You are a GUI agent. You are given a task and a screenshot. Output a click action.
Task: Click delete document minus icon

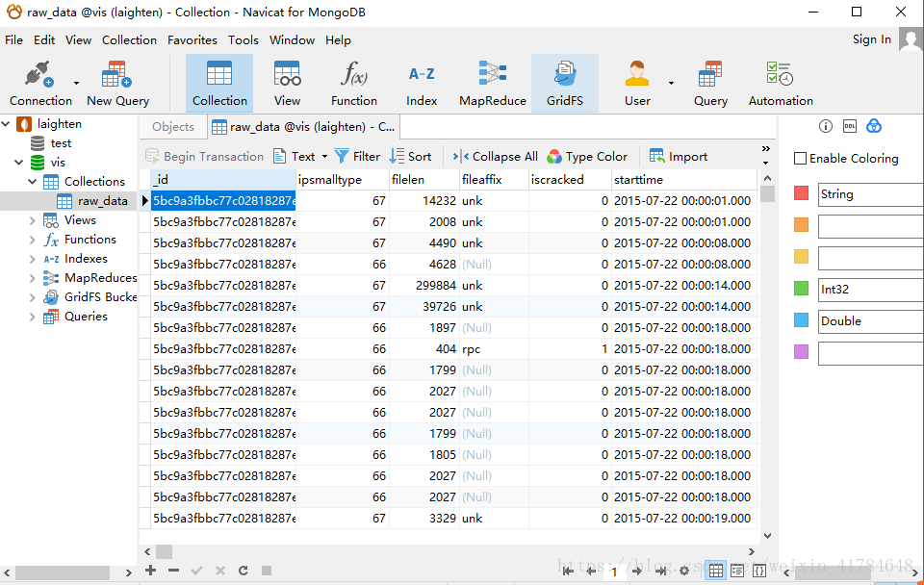[173, 571]
